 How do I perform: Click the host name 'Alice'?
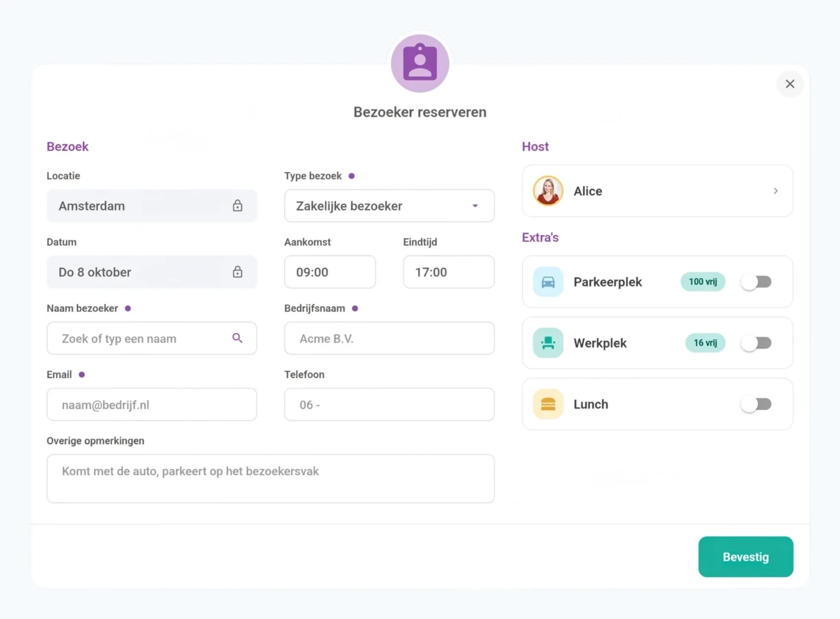point(588,191)
